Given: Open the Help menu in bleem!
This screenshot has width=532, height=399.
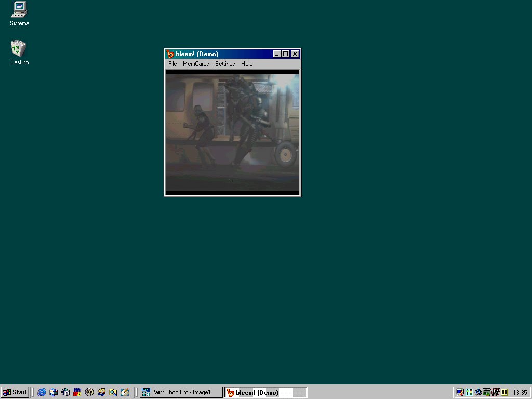Looking at the screenshot, I should click(247, 64).
